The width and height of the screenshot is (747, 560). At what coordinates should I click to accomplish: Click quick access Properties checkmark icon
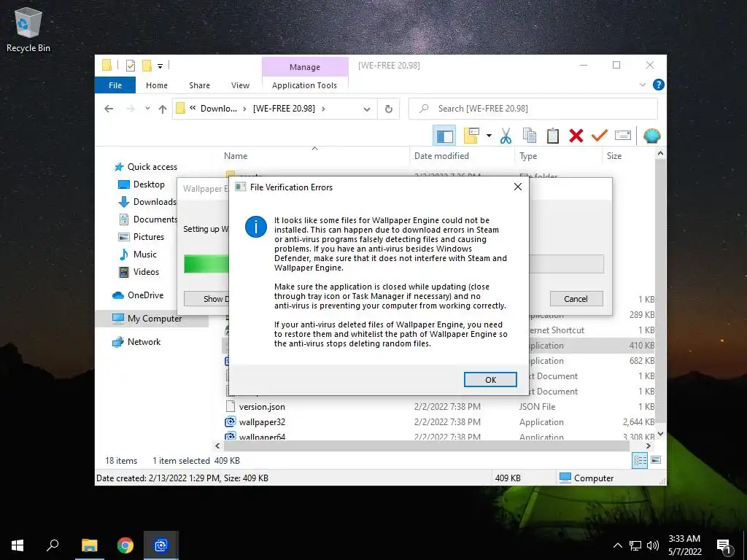click(x=131, y=66)
